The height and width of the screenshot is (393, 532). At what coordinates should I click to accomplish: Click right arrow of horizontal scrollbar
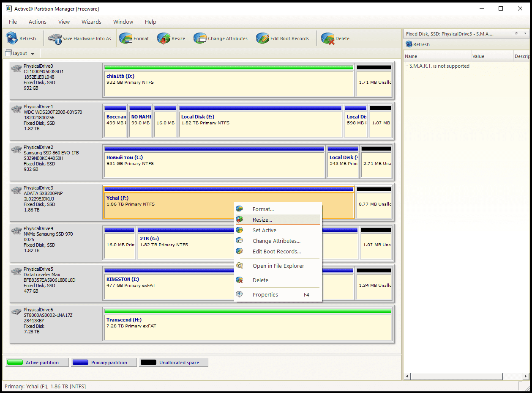point(525,376)
